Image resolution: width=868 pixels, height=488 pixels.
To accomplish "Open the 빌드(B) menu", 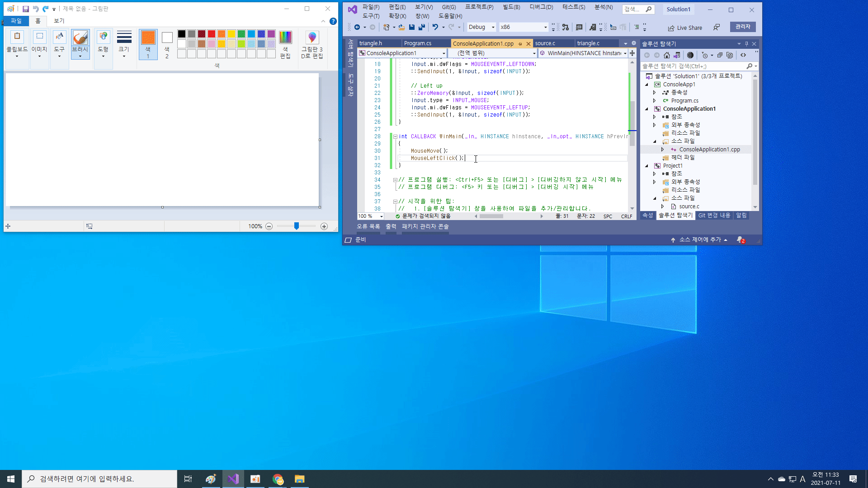I will click(x=511, y=7).
